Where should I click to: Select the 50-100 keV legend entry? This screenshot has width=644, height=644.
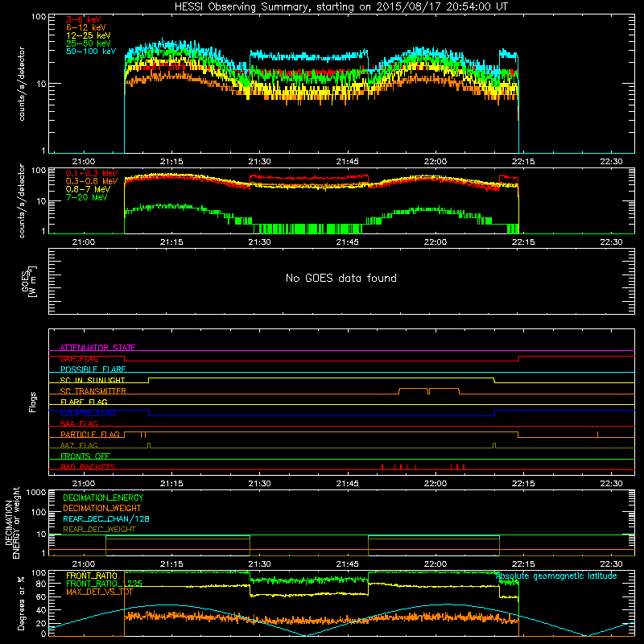coord(91,52)
